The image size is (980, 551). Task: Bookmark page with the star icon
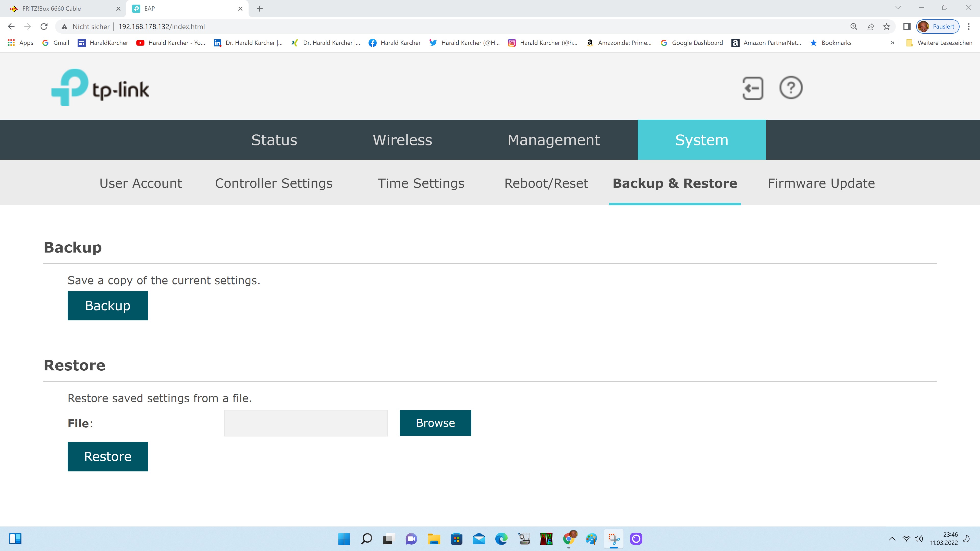pyautogui.click(x=886, y=27)
